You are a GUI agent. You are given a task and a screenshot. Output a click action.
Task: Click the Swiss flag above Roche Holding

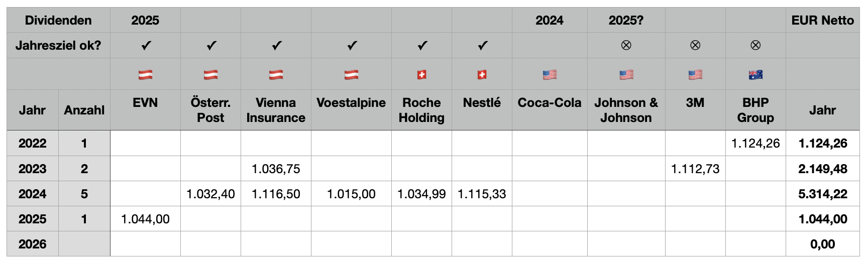click(x=421, y=75)
